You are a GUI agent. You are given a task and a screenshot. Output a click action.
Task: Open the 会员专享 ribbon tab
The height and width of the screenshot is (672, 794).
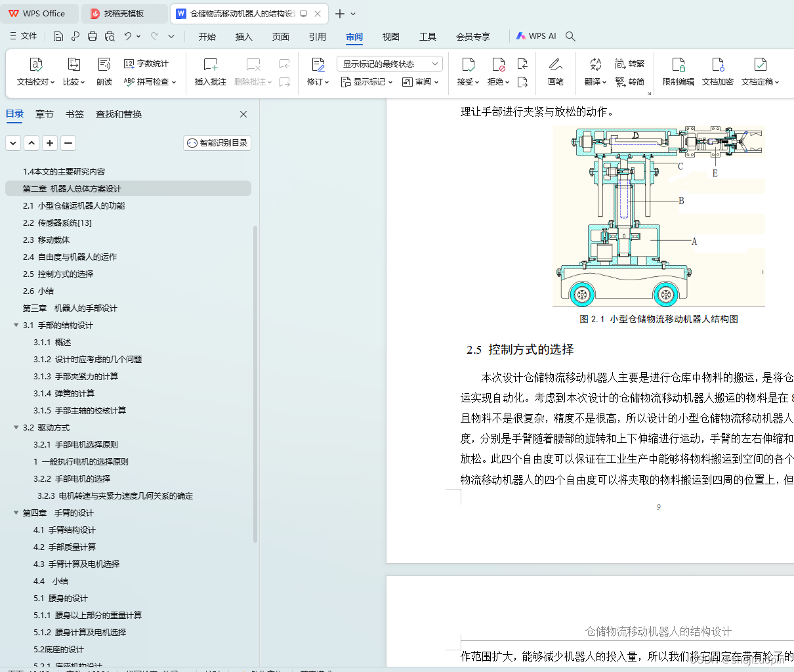click(473, 37)
